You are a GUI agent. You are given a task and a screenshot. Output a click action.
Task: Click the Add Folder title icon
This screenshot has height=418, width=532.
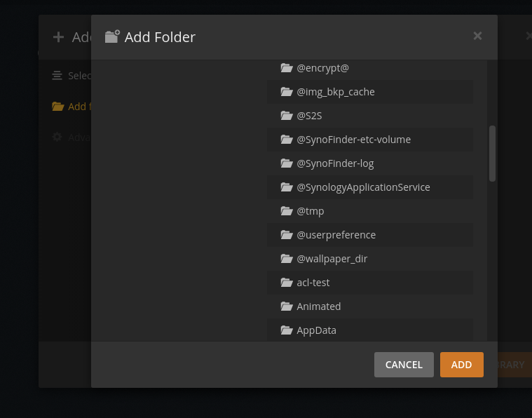[x=112, y=36]
